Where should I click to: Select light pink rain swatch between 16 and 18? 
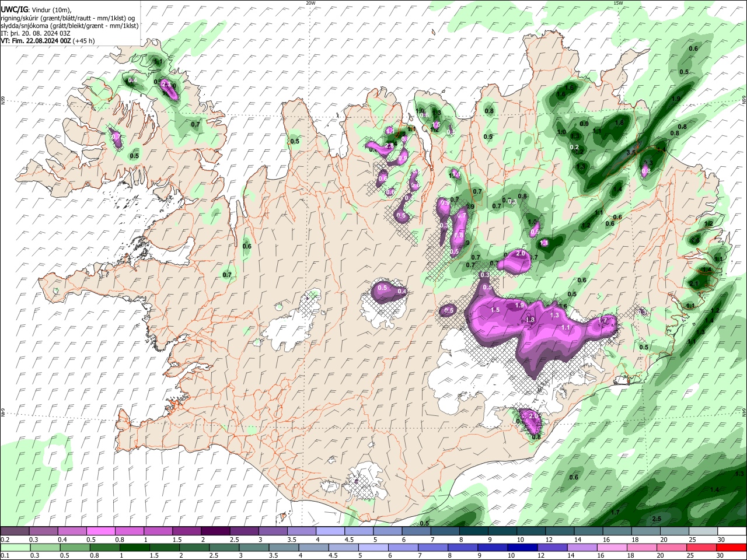pos(612,548)
